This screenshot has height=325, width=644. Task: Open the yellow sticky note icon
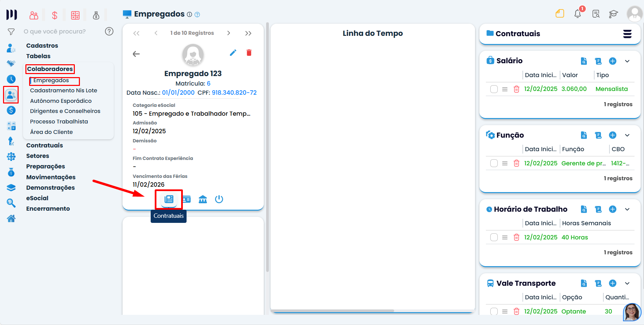point(560,14)
